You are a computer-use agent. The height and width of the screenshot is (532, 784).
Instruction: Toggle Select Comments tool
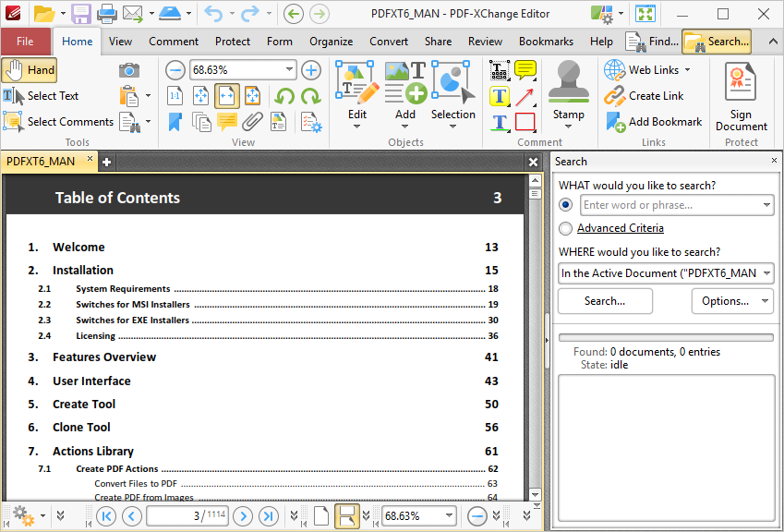pyautogui.click(x=58, y=122)
